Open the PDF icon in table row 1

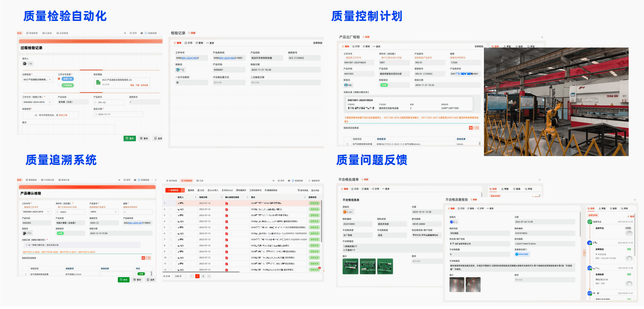pyautogui.click(x=226, y=203)
